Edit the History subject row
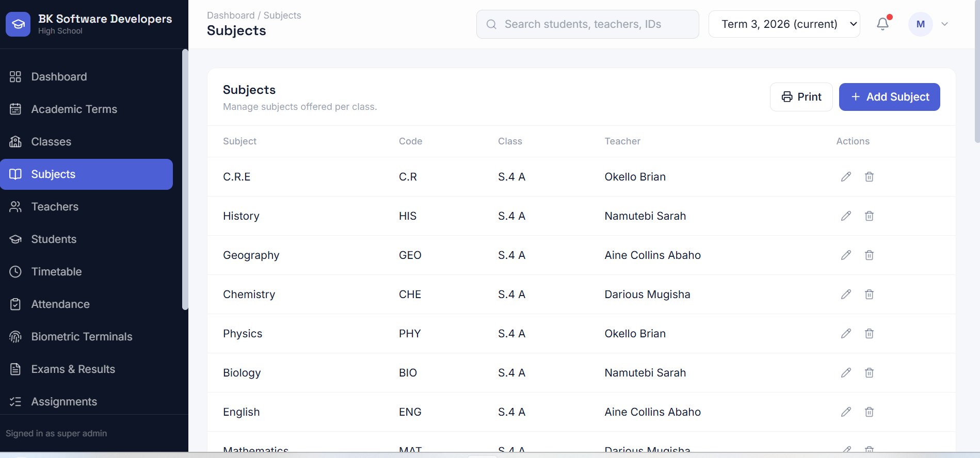 pyautogui.click(x=846, y=216)
